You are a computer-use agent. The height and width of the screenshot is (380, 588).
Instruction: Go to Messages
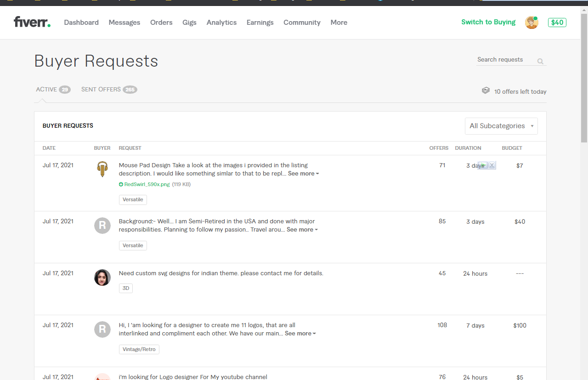pos(124,23)
